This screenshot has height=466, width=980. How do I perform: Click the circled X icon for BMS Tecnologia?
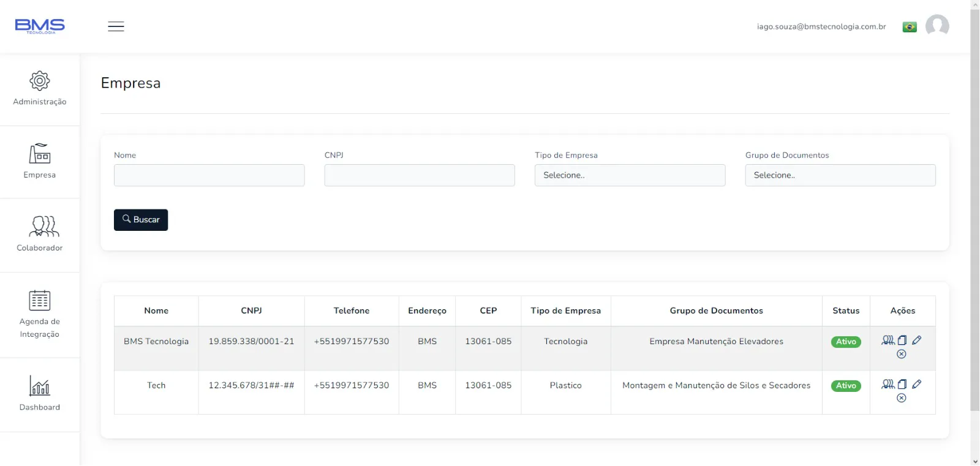coord(902,355)
